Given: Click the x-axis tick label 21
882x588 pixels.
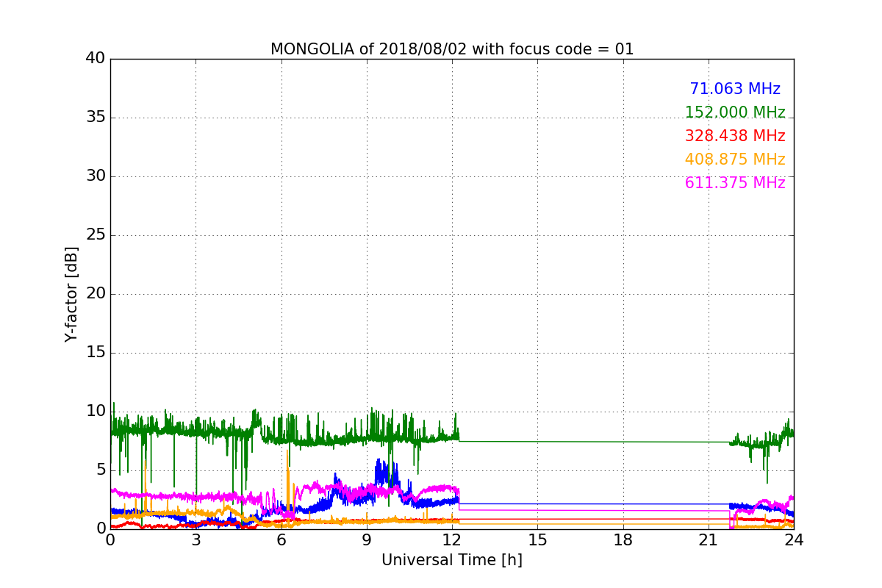Looking at the screenshot, I should coord(709,539).
